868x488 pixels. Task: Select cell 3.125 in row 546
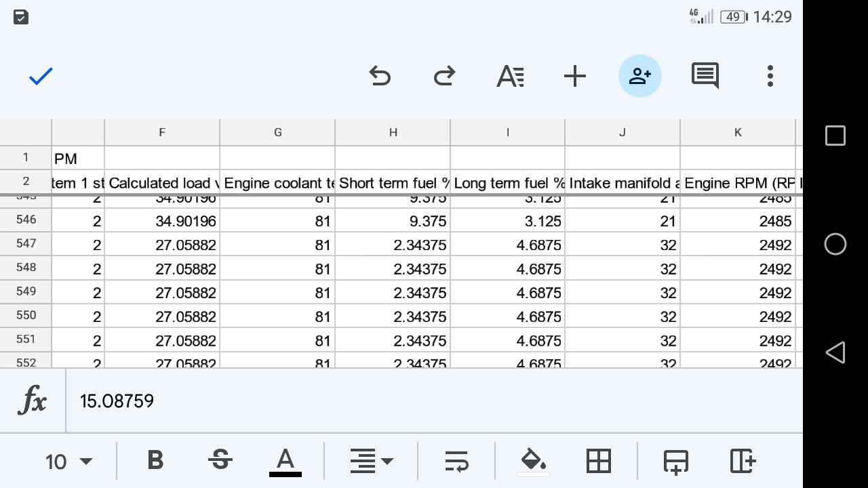point(507,220)
